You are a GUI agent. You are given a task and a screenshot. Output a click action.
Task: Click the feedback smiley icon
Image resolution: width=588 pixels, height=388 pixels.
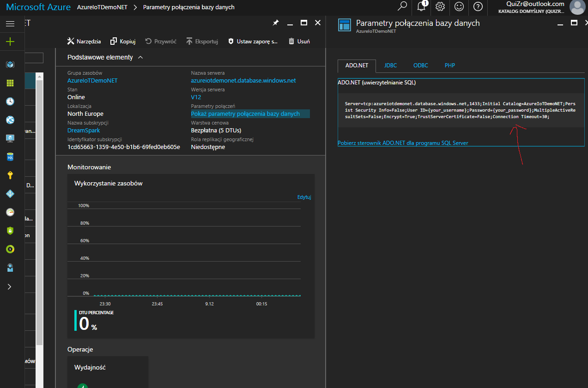point(459,6)
